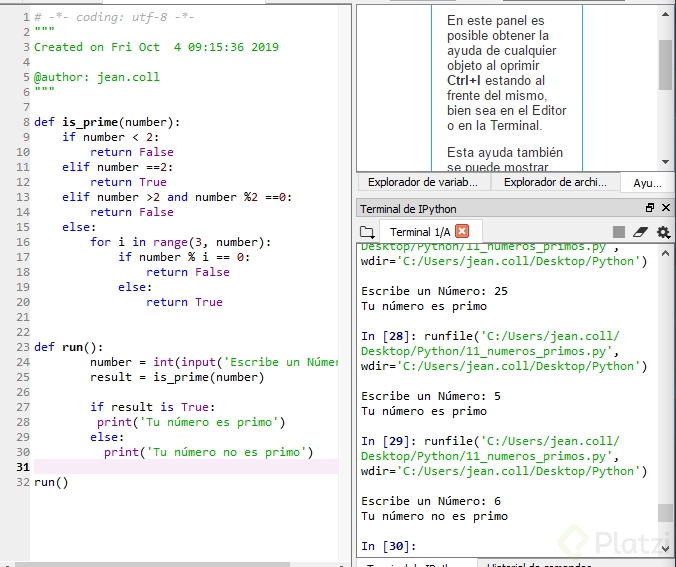Click 'Tu número no es primo' terminal output

click(434, 516)
